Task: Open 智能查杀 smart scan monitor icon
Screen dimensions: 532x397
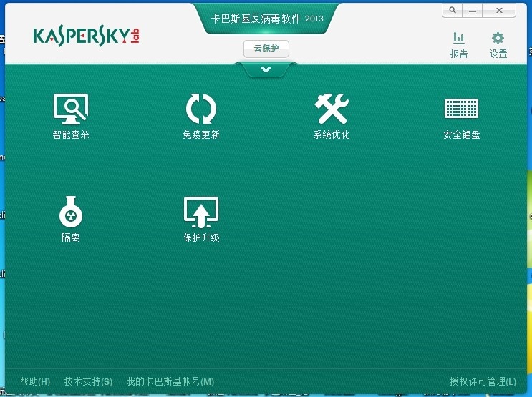Action: pyautogui.click(x=71, y=109)
